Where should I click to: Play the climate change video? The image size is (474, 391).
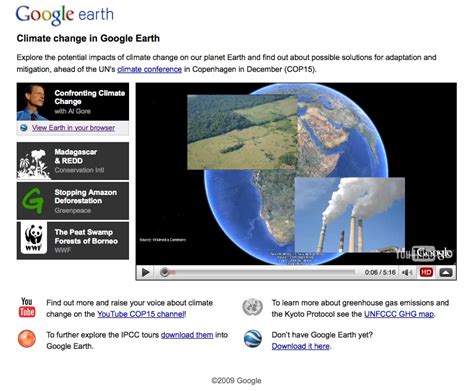[x=145, y=272]
